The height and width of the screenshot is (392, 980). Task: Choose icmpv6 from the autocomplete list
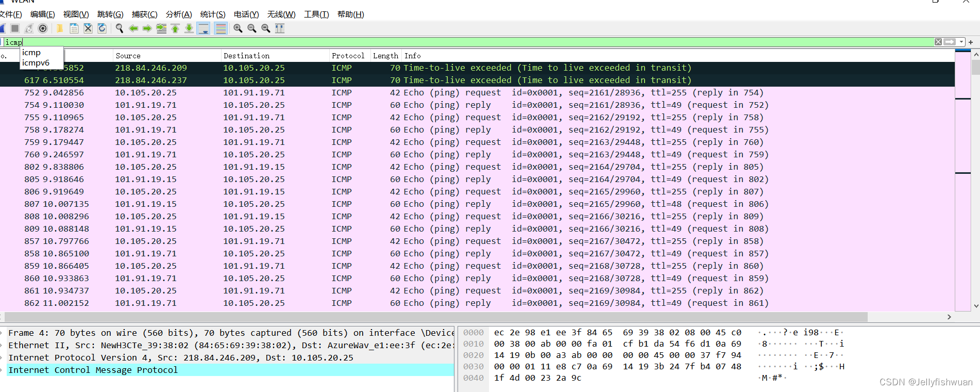36,63
